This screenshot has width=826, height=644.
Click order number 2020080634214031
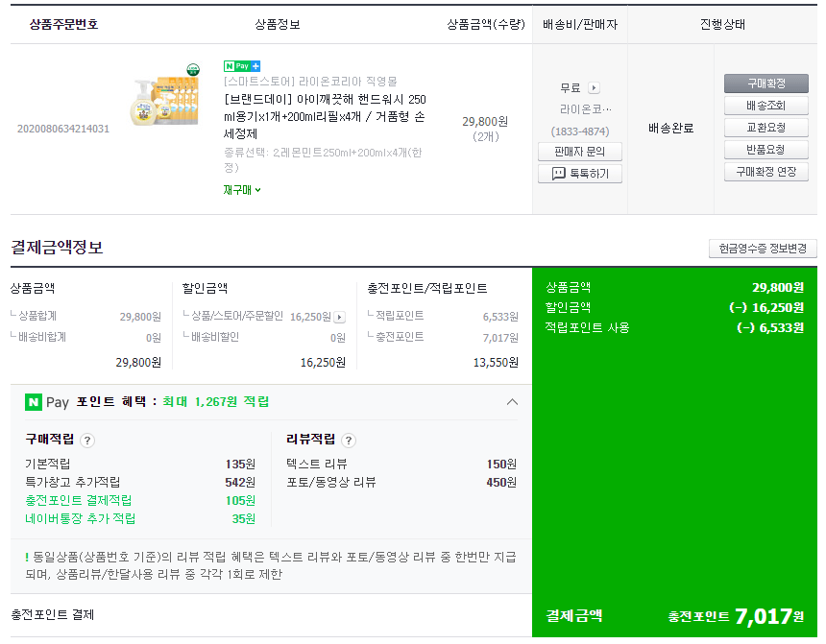pos(63,129)
